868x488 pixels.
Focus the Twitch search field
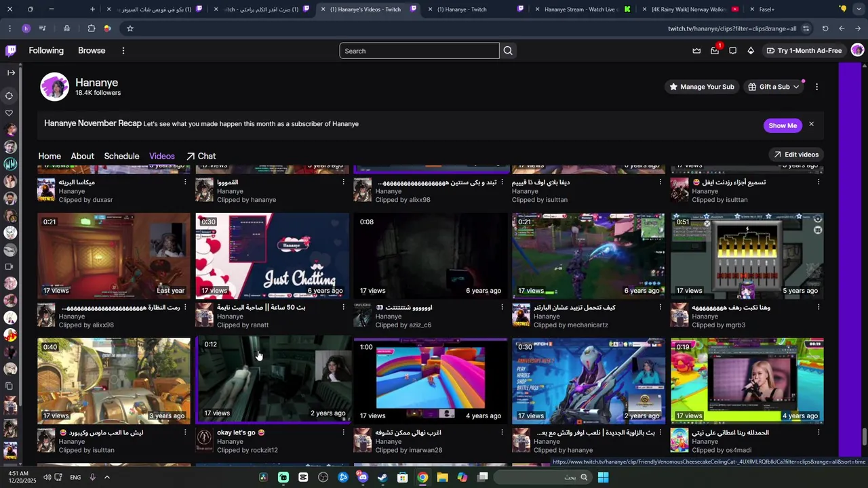(x=419, y=51)
